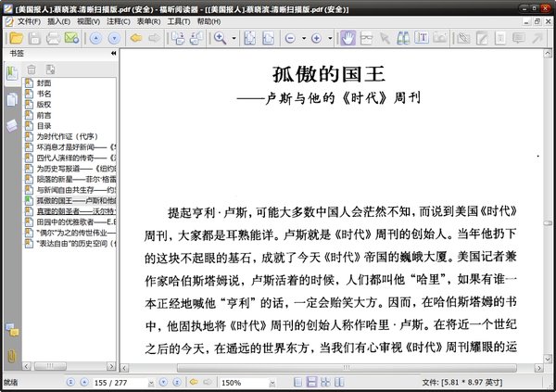Select the select-annotation arrow tool
556x392 pixels.
385,38
